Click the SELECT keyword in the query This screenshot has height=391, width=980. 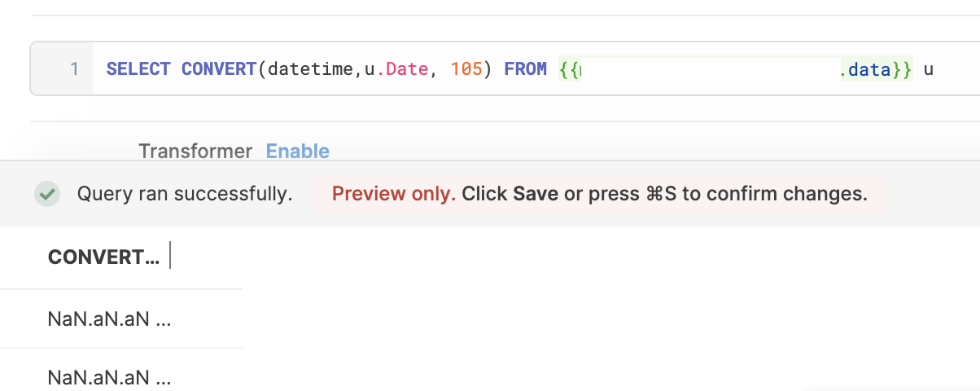click(x=138, y=69)
